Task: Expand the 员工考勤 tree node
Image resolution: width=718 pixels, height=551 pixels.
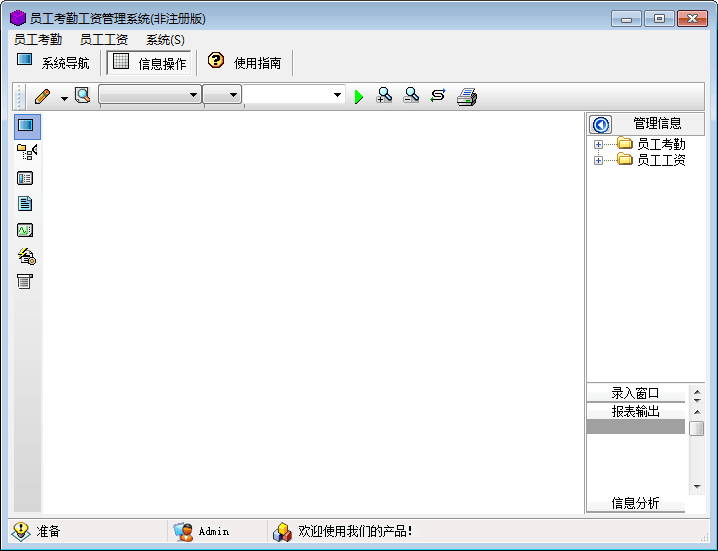Action: [599, 145]
